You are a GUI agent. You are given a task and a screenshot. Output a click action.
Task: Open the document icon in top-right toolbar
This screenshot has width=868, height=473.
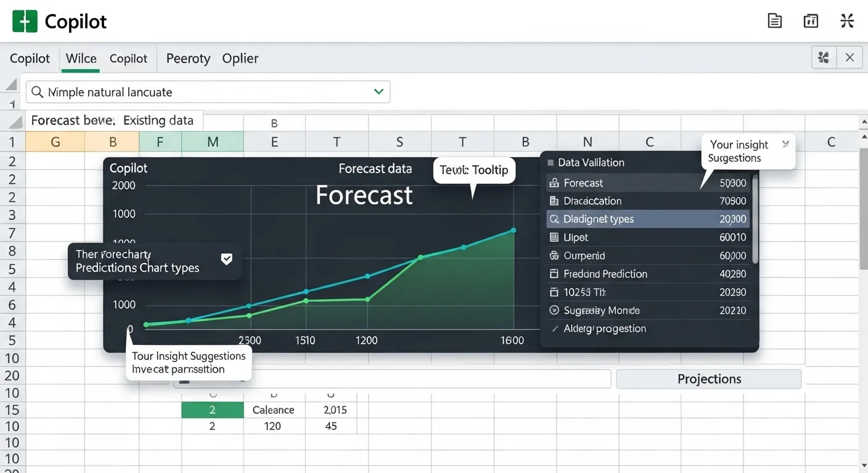click(774, 20)
